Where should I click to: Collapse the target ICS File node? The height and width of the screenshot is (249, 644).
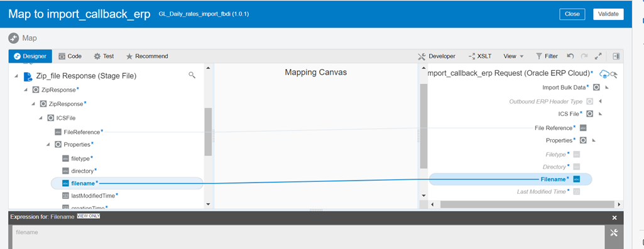click(600, 114)
